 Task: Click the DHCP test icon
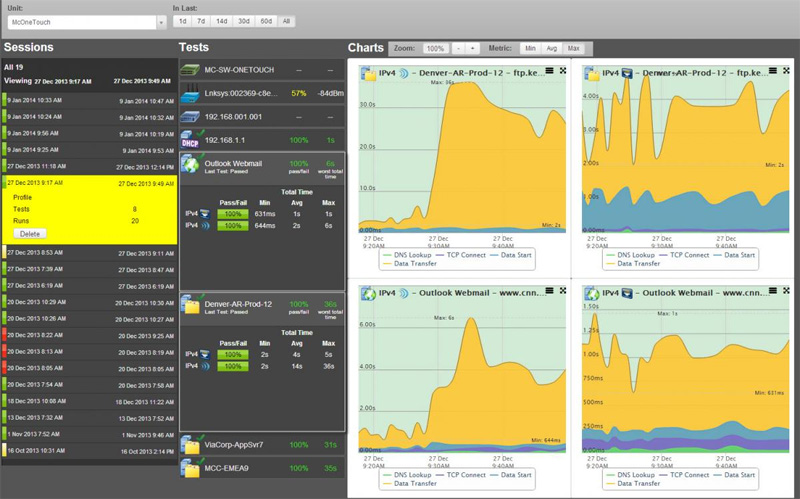[190, 141]
